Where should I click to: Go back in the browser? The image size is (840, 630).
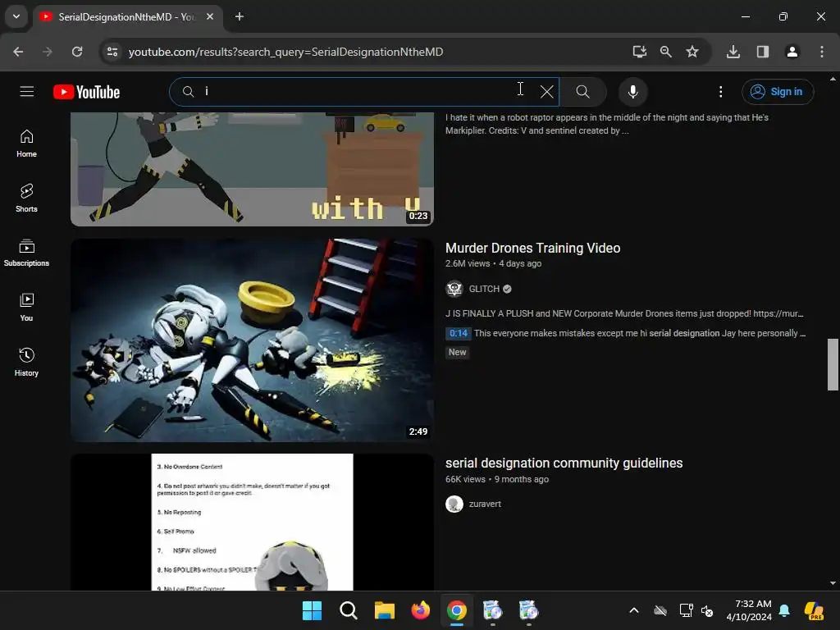click(x=18, y=52)
